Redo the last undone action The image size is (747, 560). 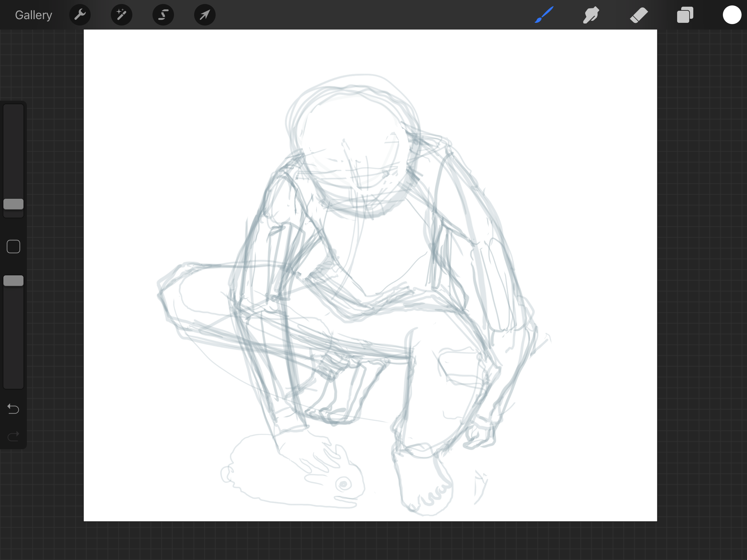13,436
